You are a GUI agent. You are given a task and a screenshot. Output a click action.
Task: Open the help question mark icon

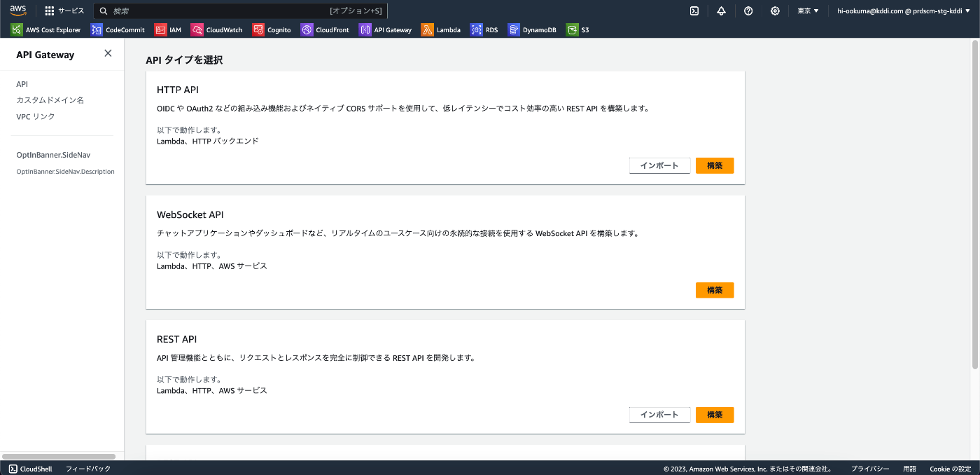click(x=748, y=11)
